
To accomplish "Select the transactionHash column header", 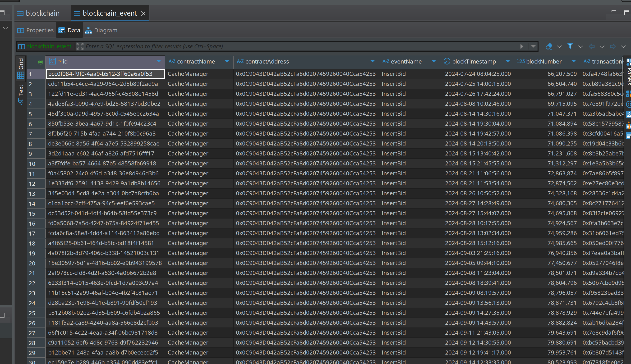I will pos(602,62).
